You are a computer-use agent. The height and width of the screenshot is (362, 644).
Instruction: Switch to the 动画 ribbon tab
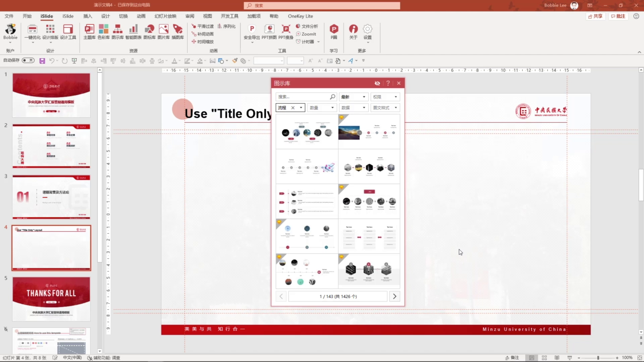[141, 16]
